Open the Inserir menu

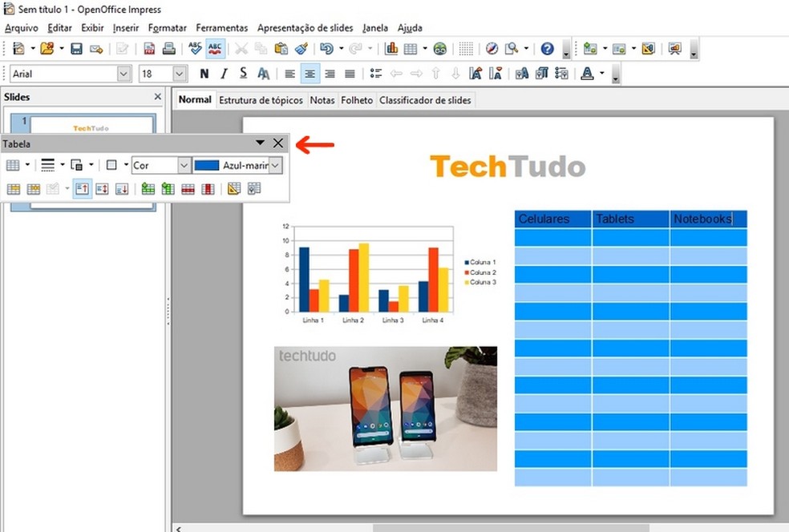click(125, 27)
